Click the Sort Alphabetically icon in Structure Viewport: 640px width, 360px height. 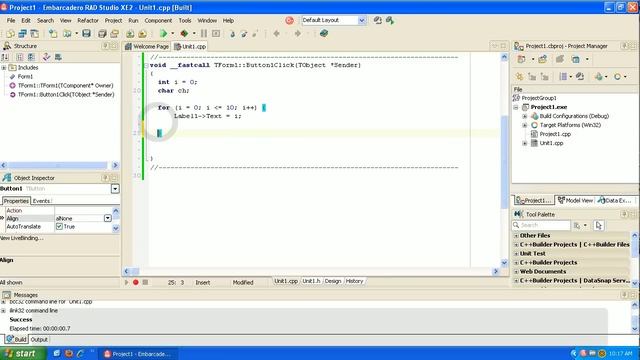(x=5, y=57)
